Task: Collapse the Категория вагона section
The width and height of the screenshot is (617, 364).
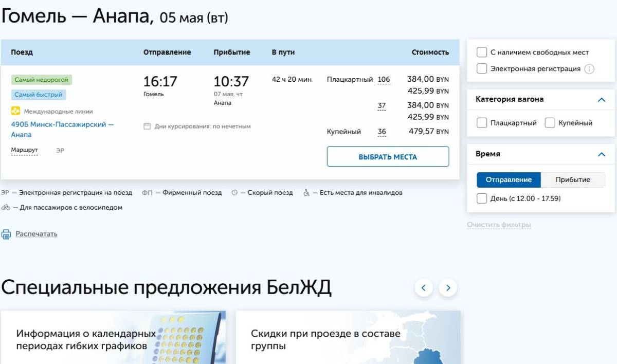Action: (602, 99)
